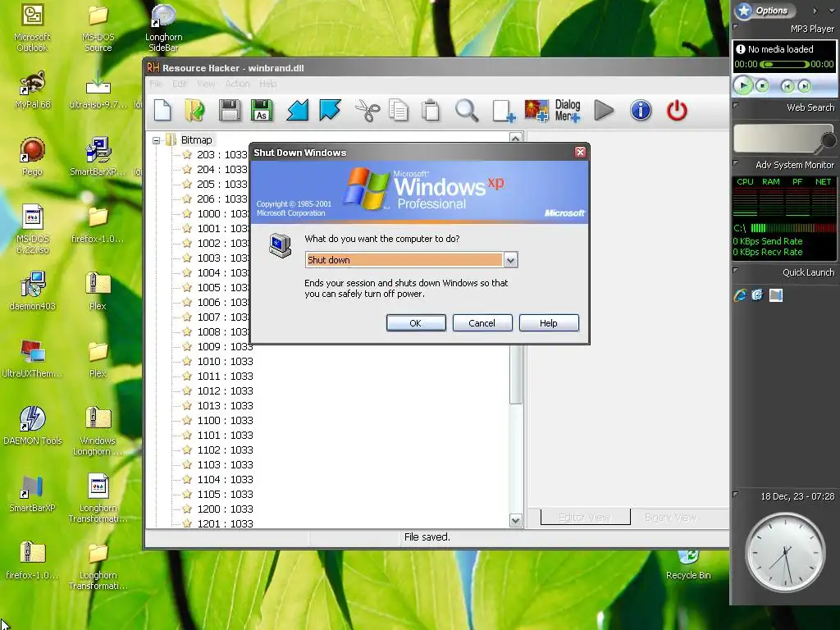
Task: Open the shutdown action dropdown arrow
Action: tap(510, 260)
